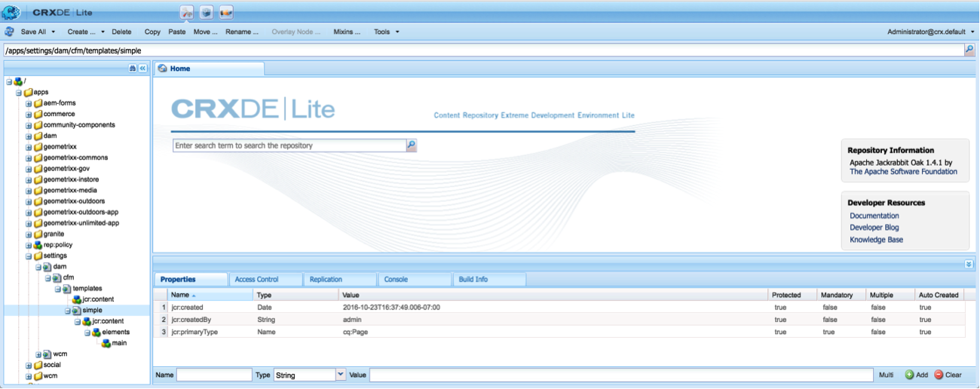The width and height of the screenshot is (980, 389).
Task: Click the property Name input field
Action: tap(214, 375)
